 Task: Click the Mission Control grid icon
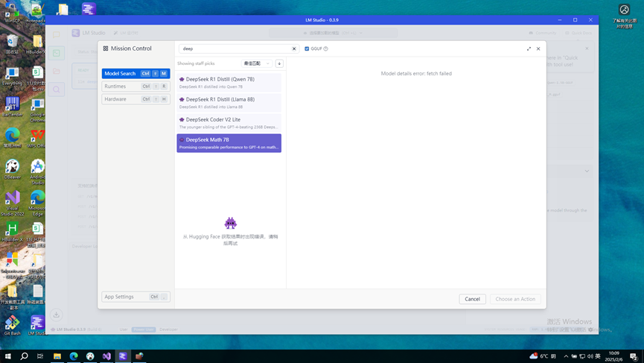(106, 48)
